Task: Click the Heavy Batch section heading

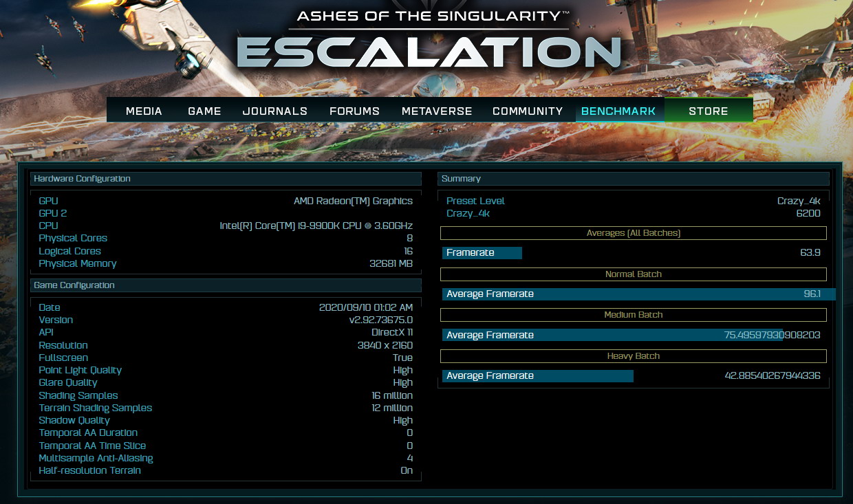Action: (x=633, y=356)
